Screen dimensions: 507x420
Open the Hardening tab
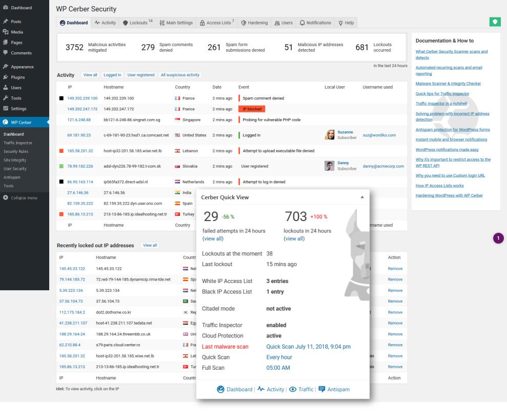point(254,23)
